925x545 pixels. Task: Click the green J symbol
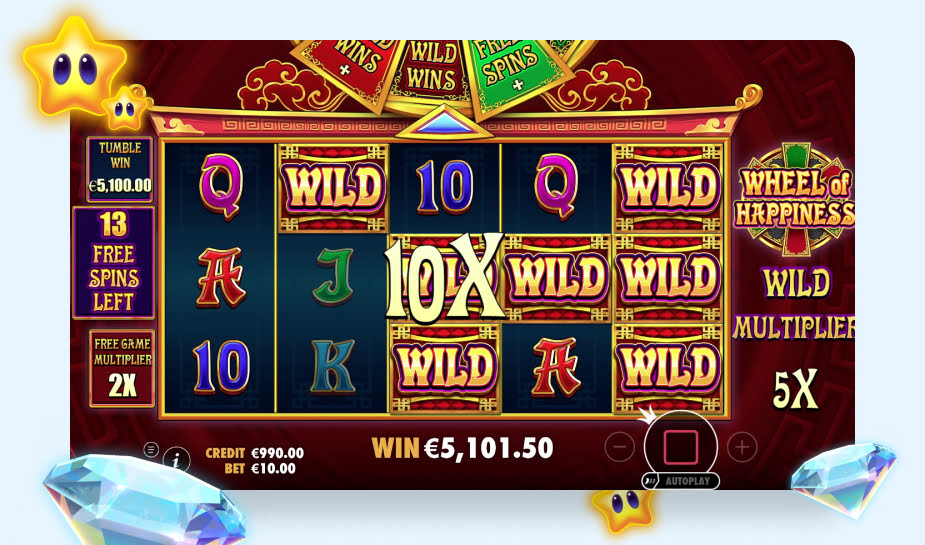[x=332, y=275]
